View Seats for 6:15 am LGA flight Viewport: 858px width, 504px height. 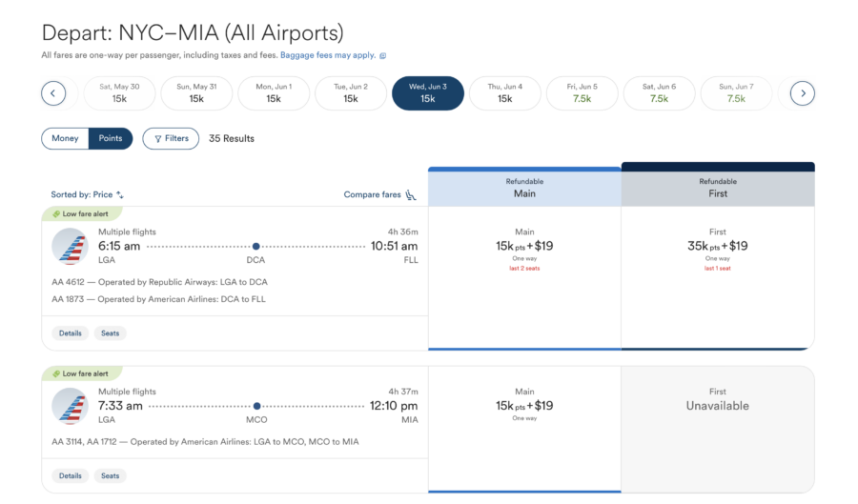[x=110, y=333]
